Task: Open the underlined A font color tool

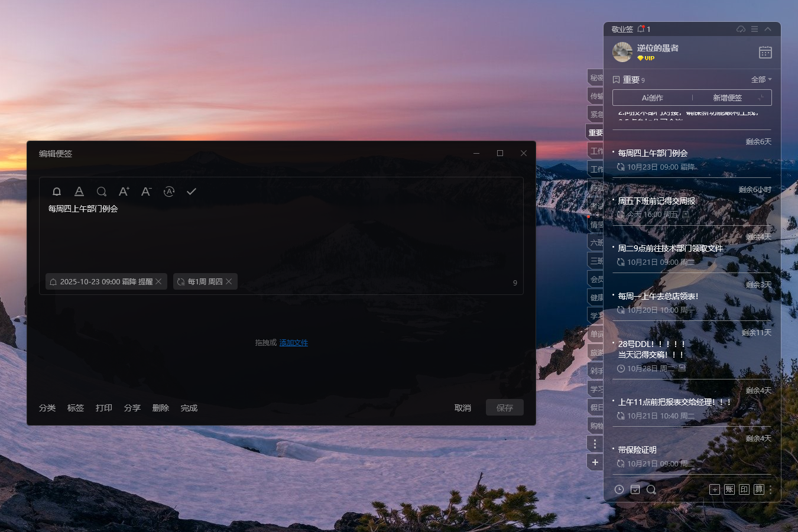Action: click(79, 192)
